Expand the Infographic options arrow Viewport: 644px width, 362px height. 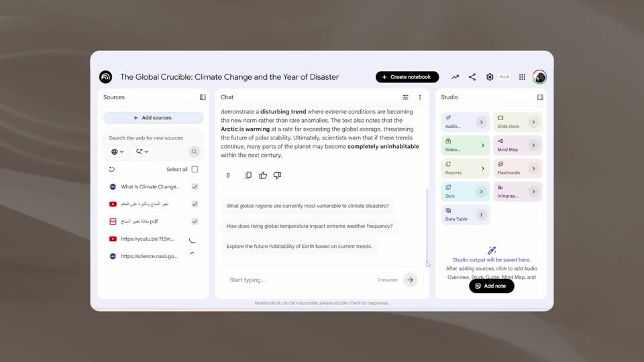click(x=533, y=192)
